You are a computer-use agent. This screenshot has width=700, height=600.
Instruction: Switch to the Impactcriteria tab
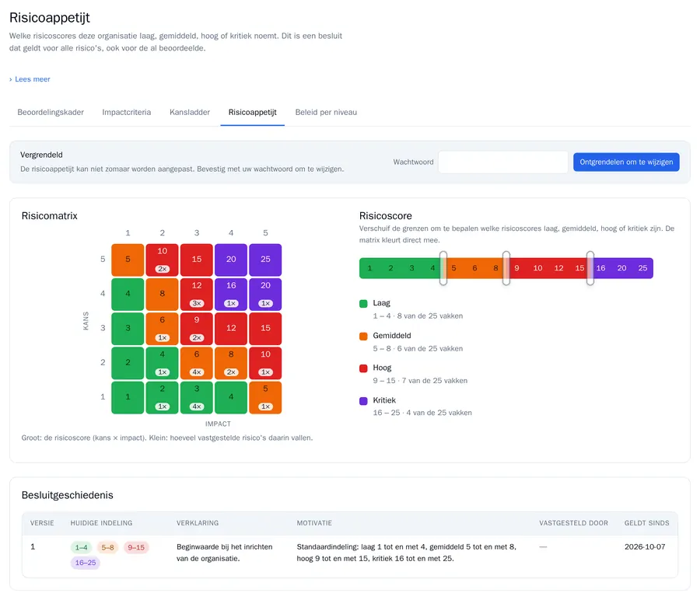tap(126, 113)
